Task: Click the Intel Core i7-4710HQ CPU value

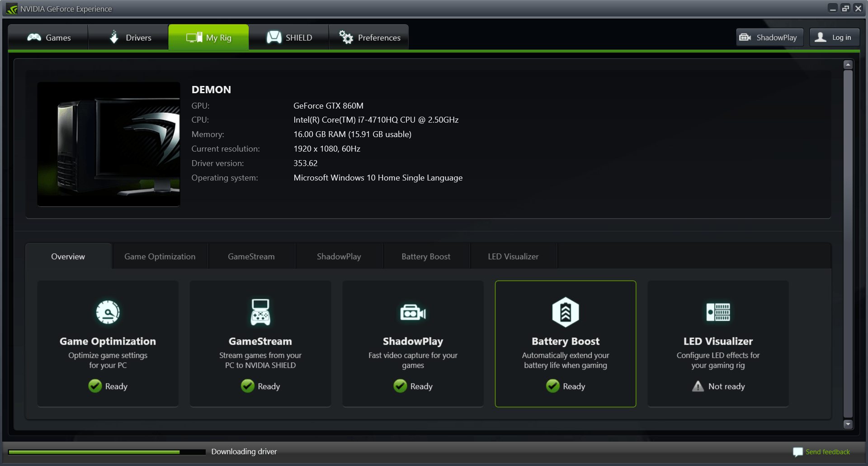Action: (x=376, y=120)
